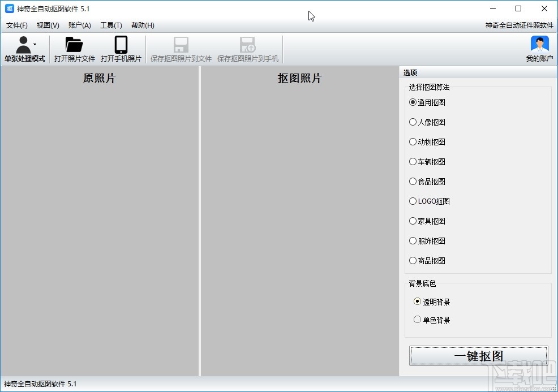Select 人像抠图 radio button
This screenshot has height=392, width=558.
pos(413,122)
